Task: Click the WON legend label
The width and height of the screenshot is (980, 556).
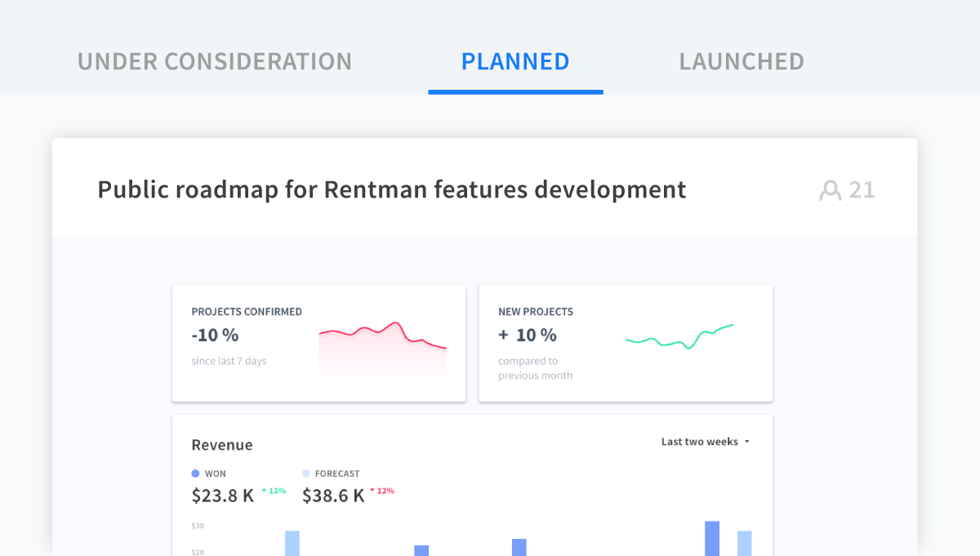Action: [x=216, y=474]
